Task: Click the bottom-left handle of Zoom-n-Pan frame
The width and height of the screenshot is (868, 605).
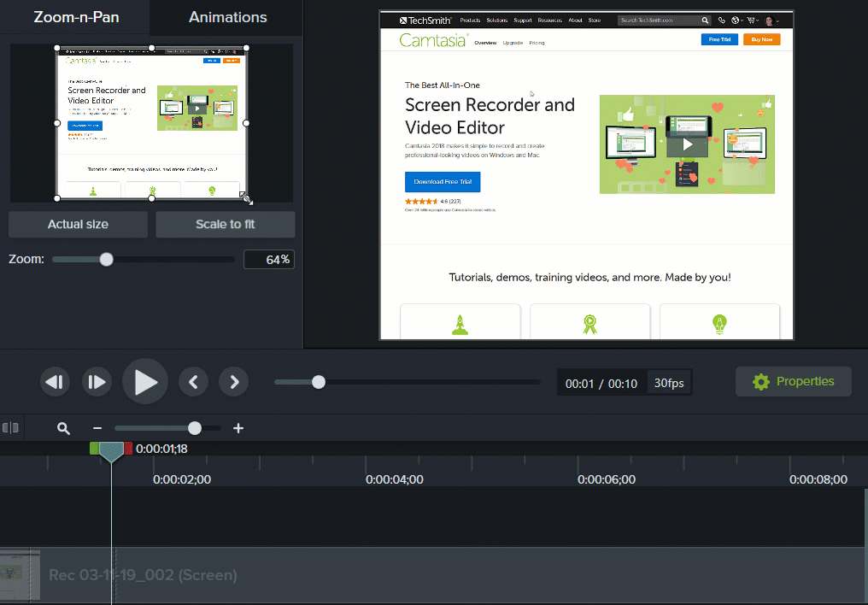Action: click(57, 198)
